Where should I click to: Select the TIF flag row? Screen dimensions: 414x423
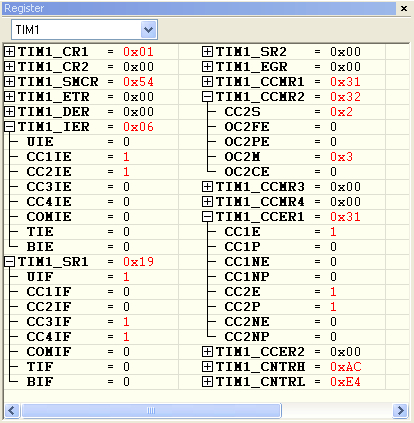tap(91, 367)
